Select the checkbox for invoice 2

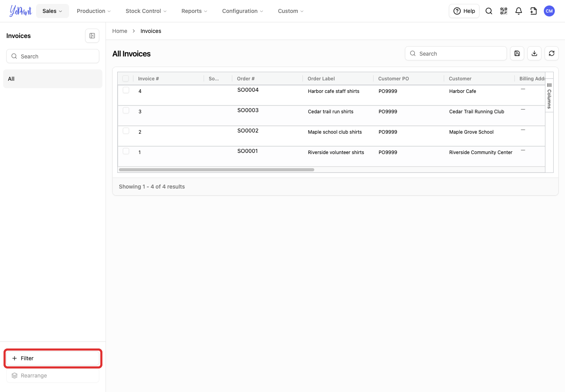[x=126, y=131]
